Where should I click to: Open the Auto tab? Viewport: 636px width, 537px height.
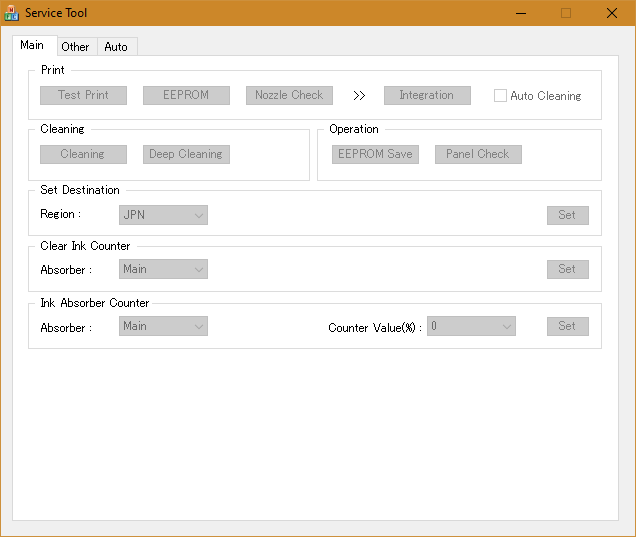coord(116,47)
